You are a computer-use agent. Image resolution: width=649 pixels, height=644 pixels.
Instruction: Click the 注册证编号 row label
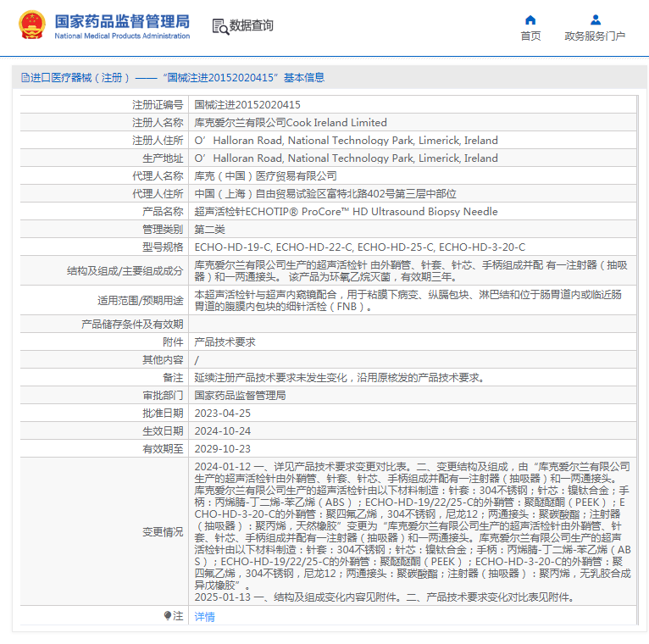point(158,105)
